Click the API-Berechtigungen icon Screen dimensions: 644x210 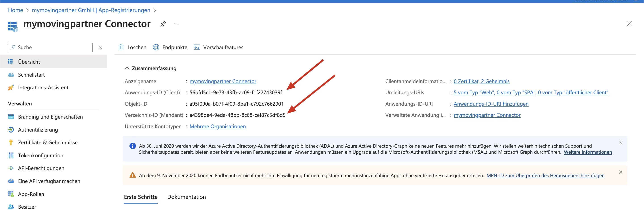(x=11, y=168)
